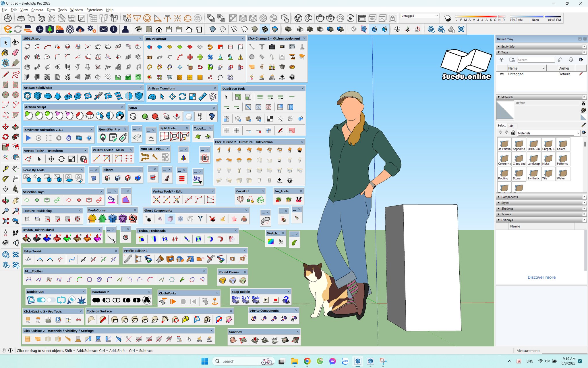The image size is (588, 368).
Task: Click Curviloft first loft icon
Action: tap(240, 200)
